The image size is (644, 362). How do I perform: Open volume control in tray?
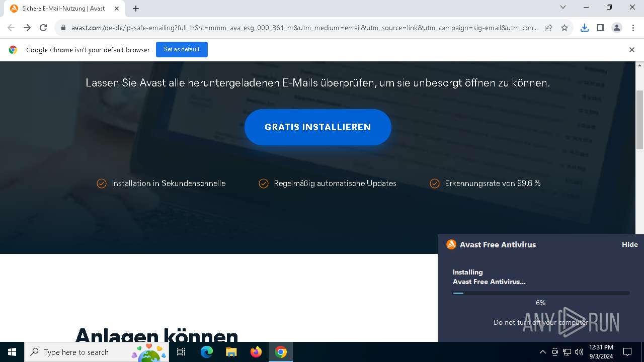tap(579, 352)
